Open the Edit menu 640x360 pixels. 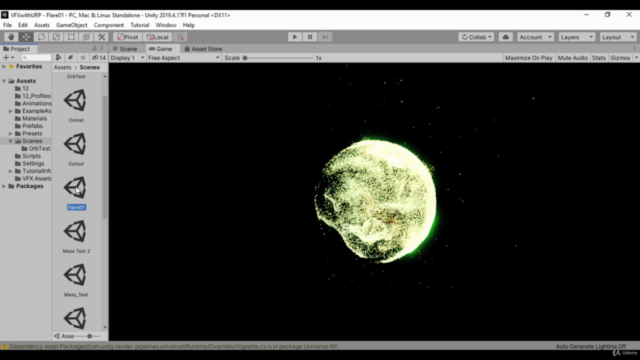[x=23, y=25]
